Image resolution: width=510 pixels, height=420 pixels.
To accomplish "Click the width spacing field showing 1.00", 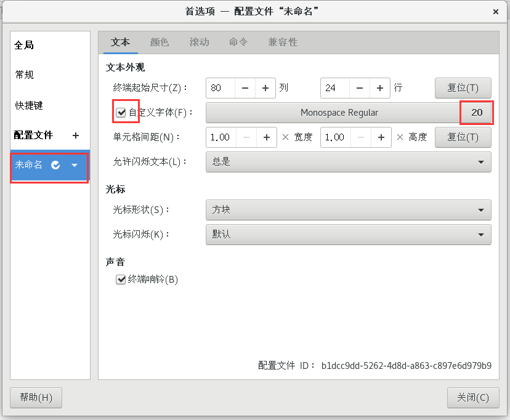I will (221, 137).
